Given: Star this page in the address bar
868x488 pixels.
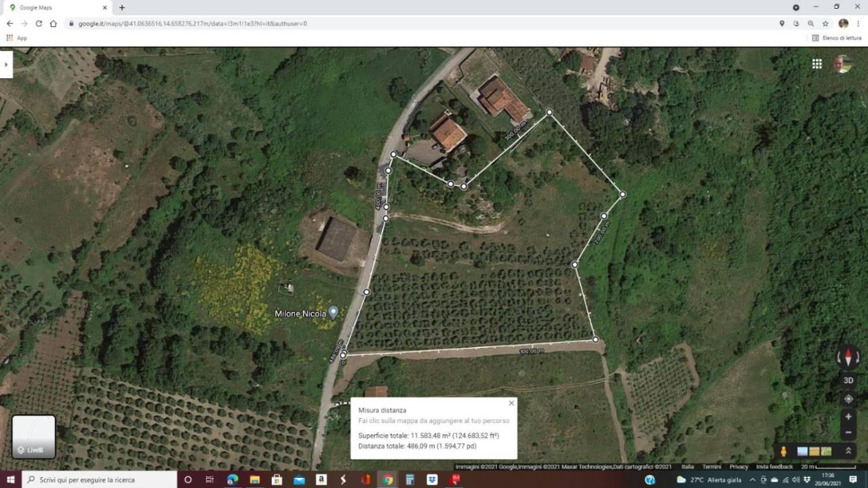Looking at the screenshot, I should point(825,23).
